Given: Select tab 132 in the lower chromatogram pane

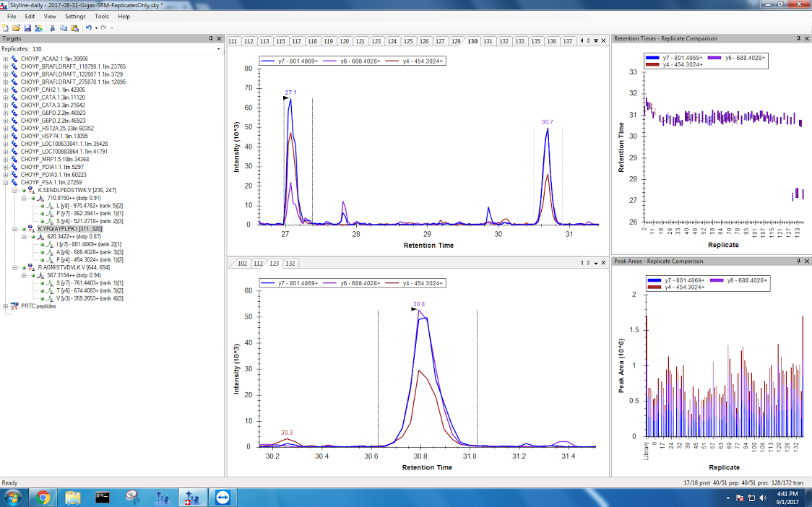Looking at the screenshot, I should [x=290, y=264].
